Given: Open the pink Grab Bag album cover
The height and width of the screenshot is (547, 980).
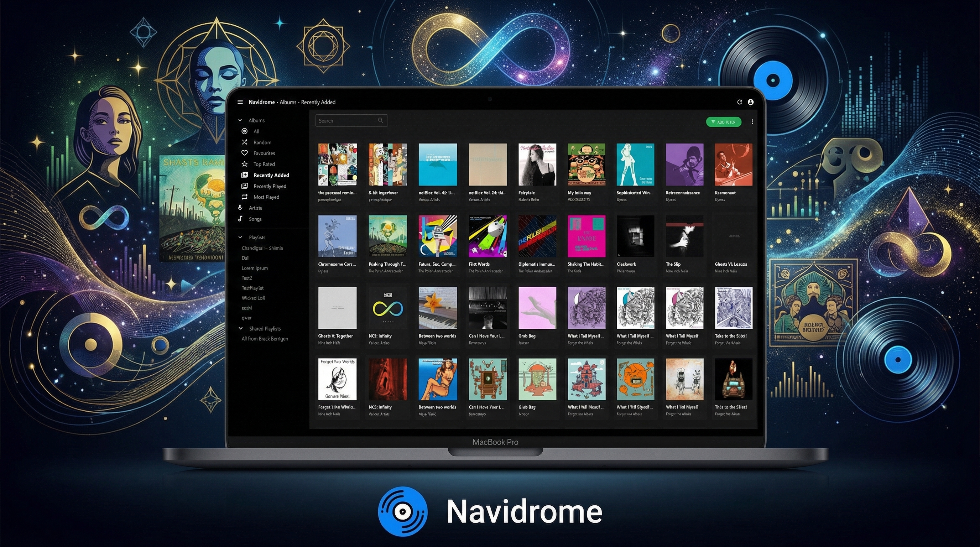Looking at the screenshot, I should [537, 308].
